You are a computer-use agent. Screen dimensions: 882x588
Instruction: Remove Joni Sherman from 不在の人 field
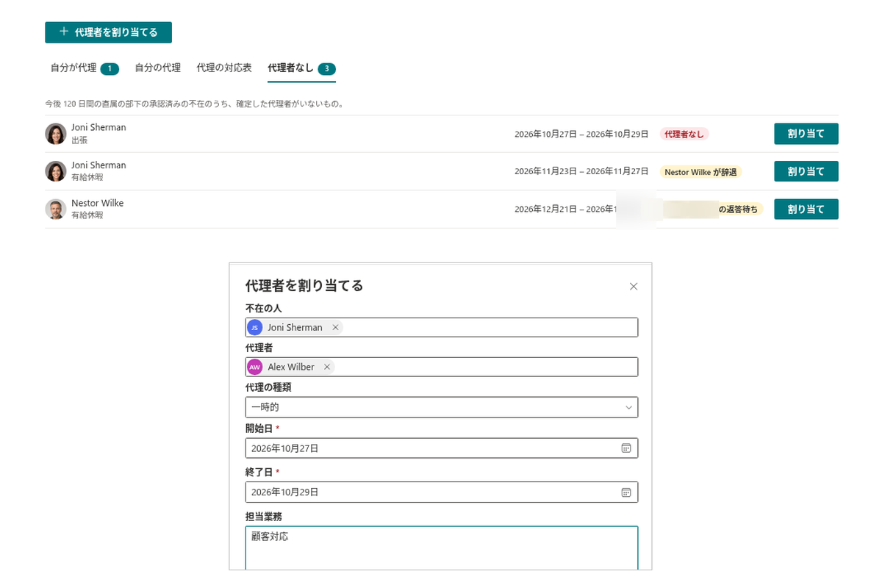tap(335, 328)
